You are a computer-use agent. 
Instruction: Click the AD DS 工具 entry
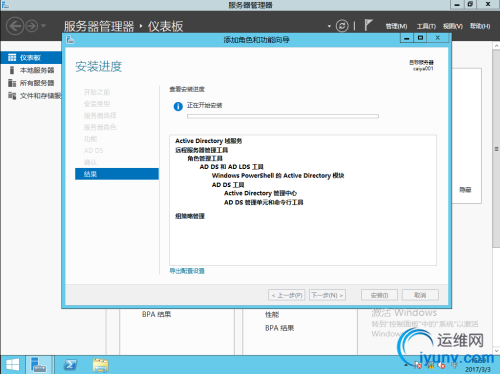point(228,185)
